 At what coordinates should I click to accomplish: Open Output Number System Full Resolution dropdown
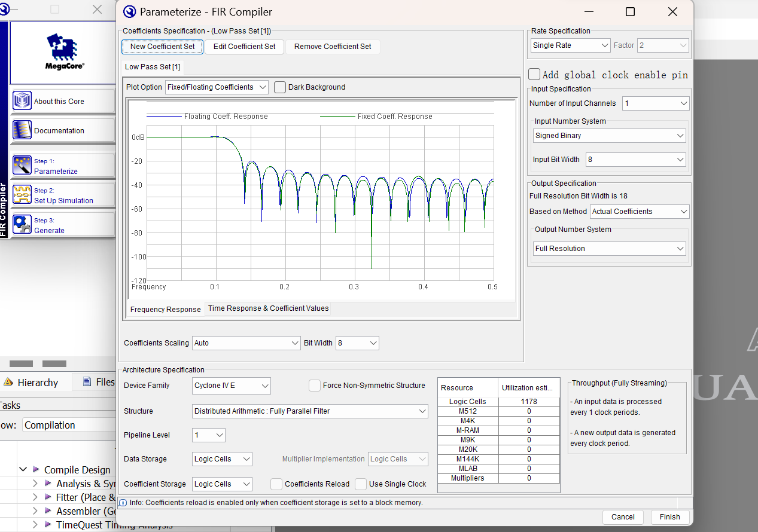(x=610, y=249)
